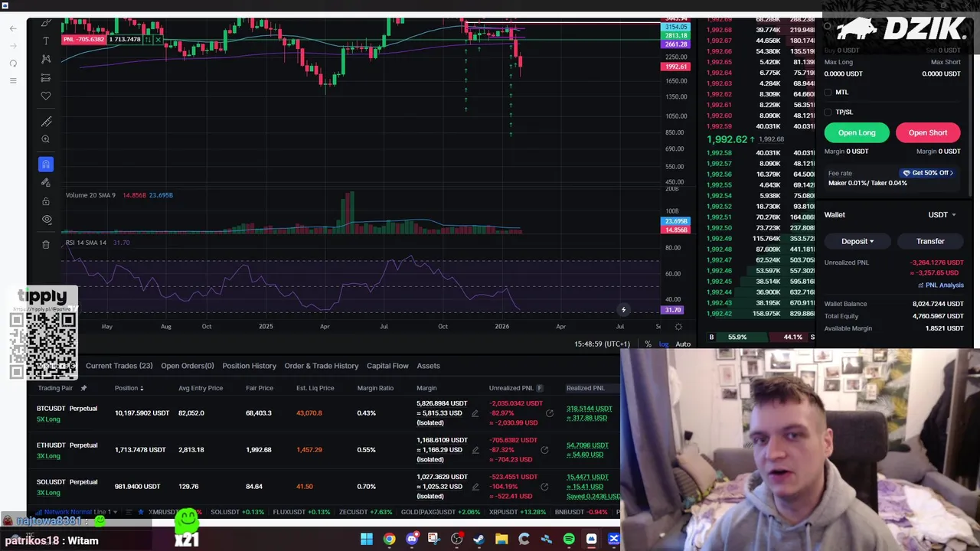Image resolution: width=980 pixels, height=551 pixels.
Task: Pin the Trading Pair column
Action: (x=83, y=388)
